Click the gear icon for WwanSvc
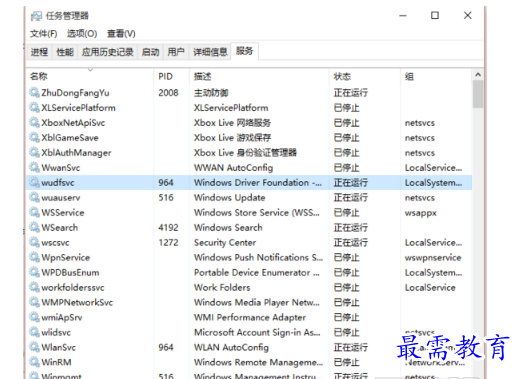 [x=34, y=167]
